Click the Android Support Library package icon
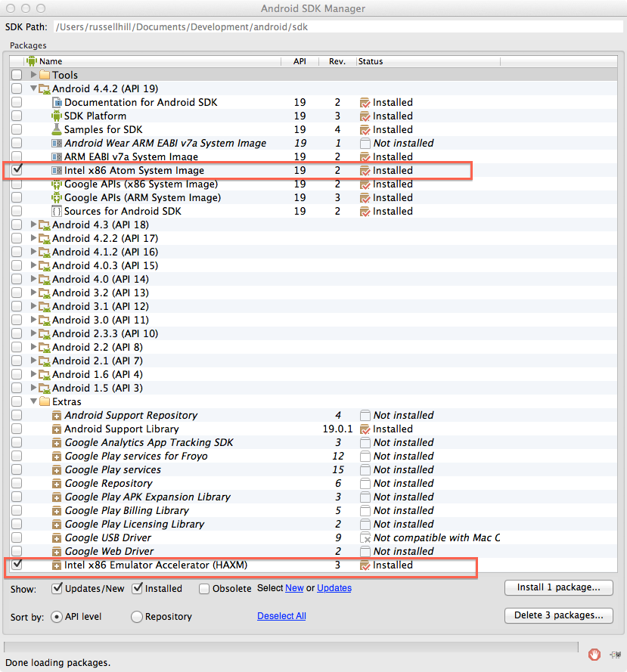627x672 pixels. point(57,429)
